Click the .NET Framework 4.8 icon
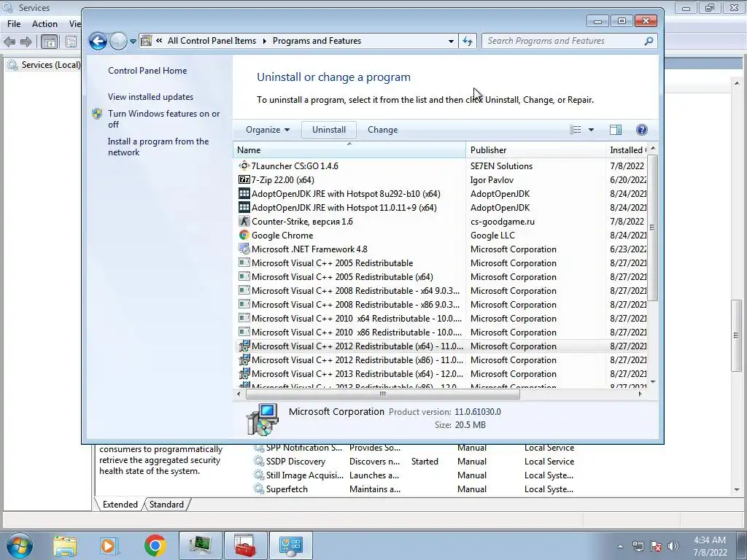Viewport: 747px width, 560px height. coord(244,249)
